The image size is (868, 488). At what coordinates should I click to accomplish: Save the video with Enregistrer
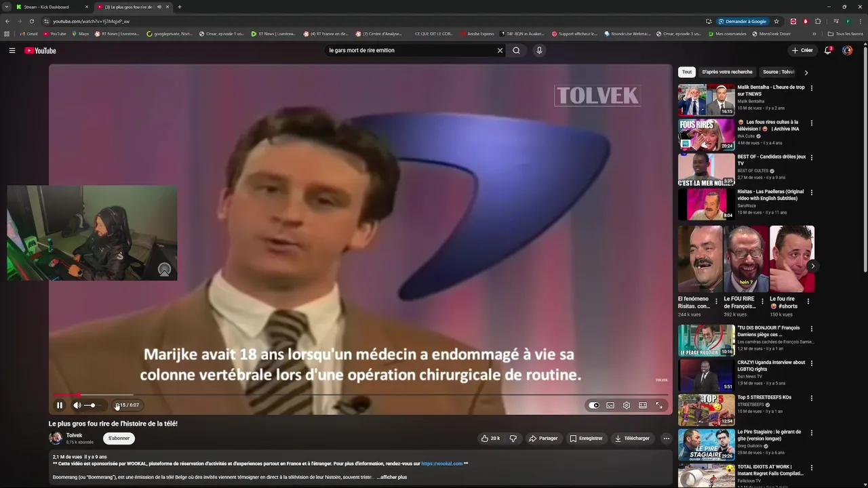click(x=587, y=439)
